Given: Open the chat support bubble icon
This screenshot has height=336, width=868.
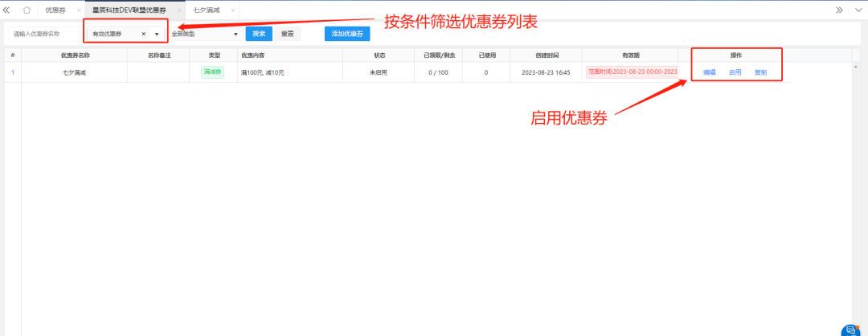Looking at the screenshot, I should tap(851, 330).
